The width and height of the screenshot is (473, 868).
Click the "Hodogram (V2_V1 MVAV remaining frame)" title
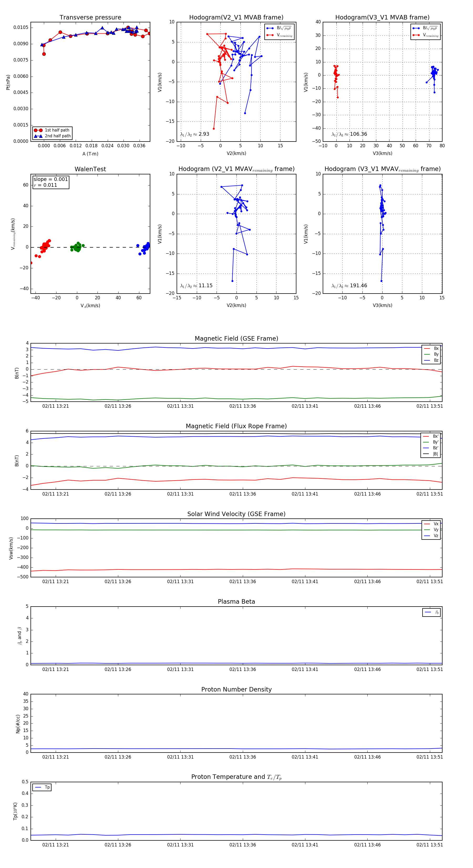(x=236, y=169)
